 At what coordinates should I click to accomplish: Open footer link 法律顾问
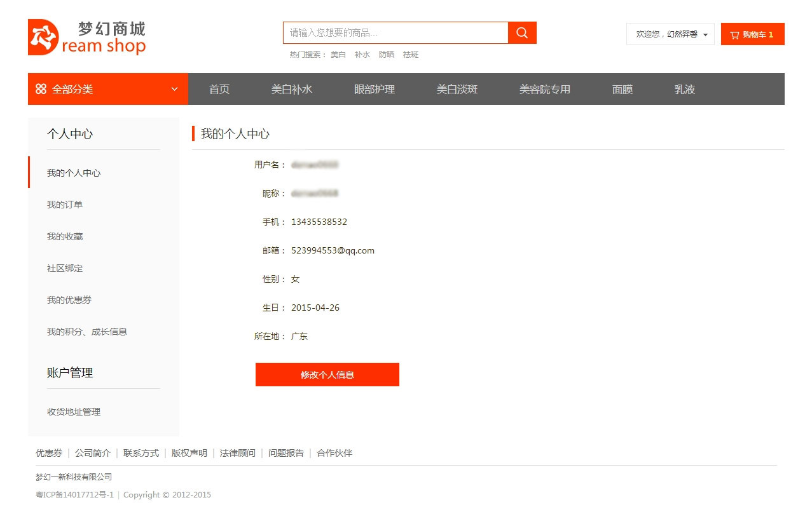click(x=238, y=453)
